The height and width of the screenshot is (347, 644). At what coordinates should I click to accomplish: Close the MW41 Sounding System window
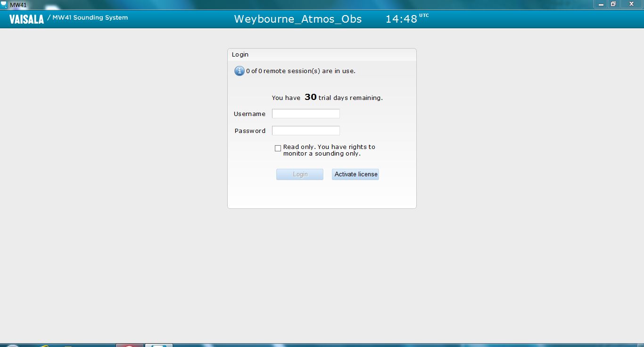coord(631,4)
